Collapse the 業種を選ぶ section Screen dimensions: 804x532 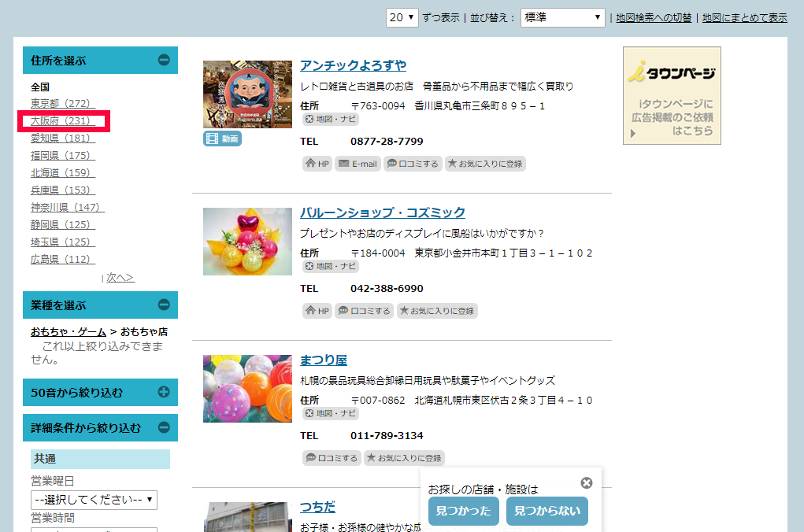tap(164, 305)
